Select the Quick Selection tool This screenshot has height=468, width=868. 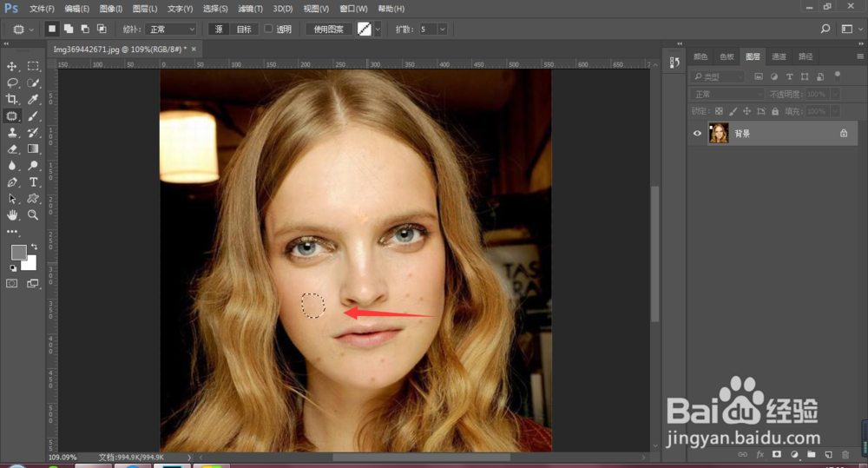click(33, 83)
